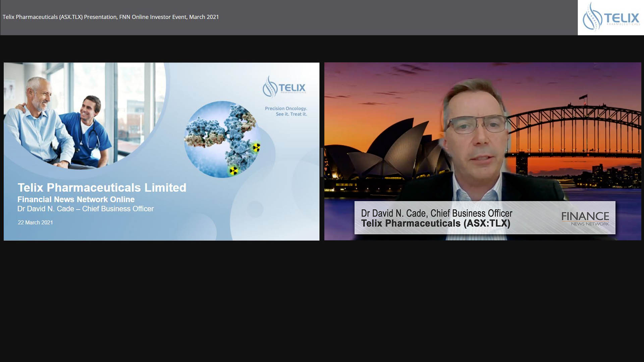Click the Telix logo in top-right corner
The width and height of the screenshot is (644, 362).
pos(610,17)
